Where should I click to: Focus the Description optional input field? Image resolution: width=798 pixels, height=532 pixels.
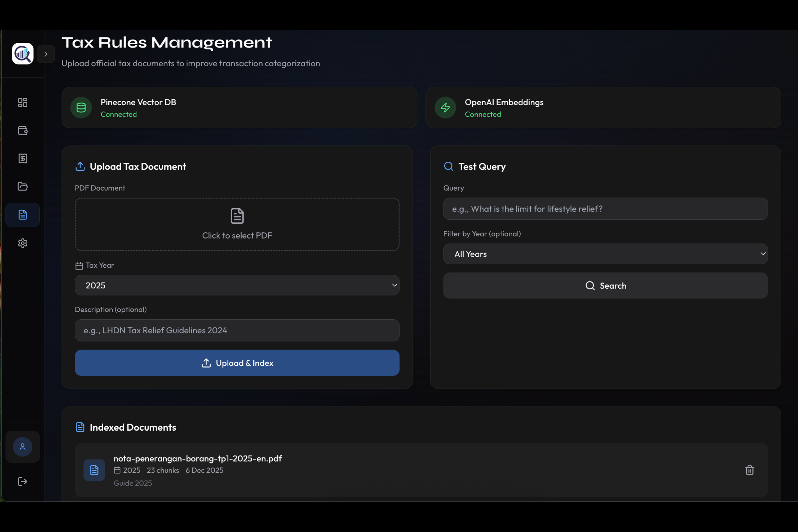pyautogui.click(x=237, y=331)
